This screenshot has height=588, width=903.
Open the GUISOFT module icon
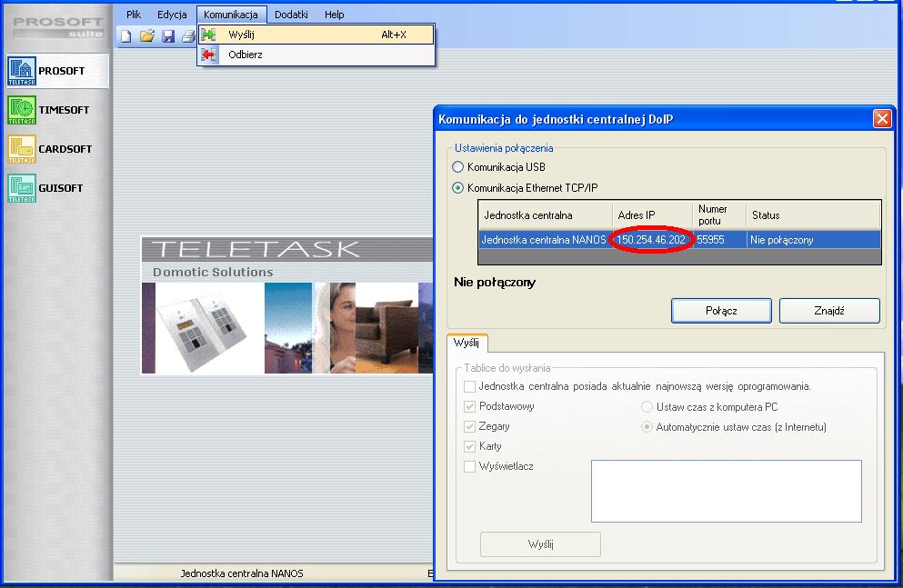coord(22,188)
